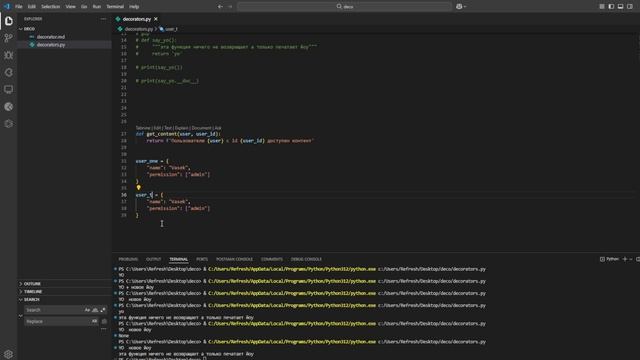Open decorator.md in the Explorer
The width and height of the screenshot is (640, 360).
coord(51,37)
